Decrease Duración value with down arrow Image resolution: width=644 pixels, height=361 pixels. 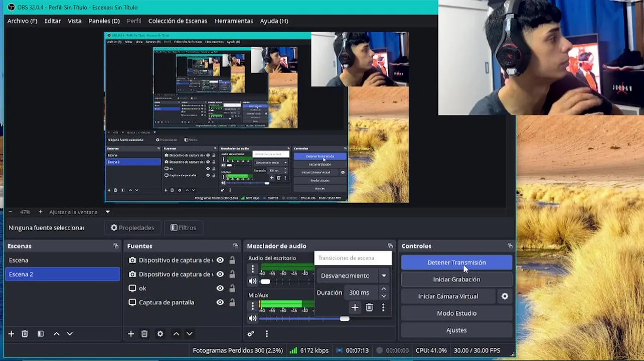(x=384, y=296)
